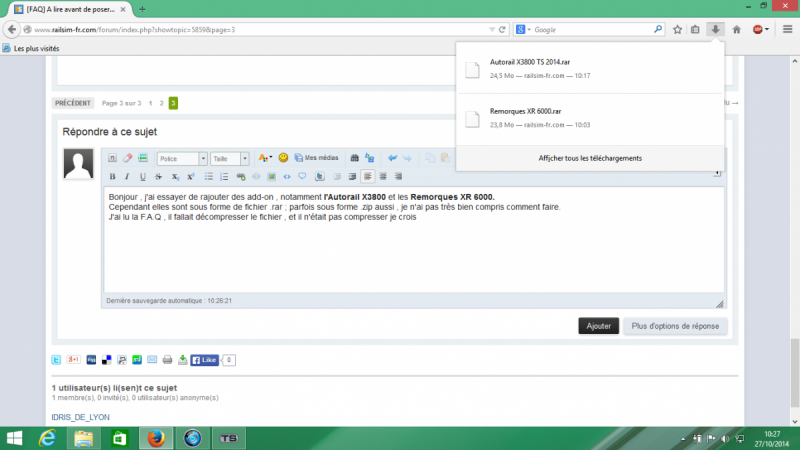
Task: Toggle underline formatting in editor
Action: tap(141, 176)
